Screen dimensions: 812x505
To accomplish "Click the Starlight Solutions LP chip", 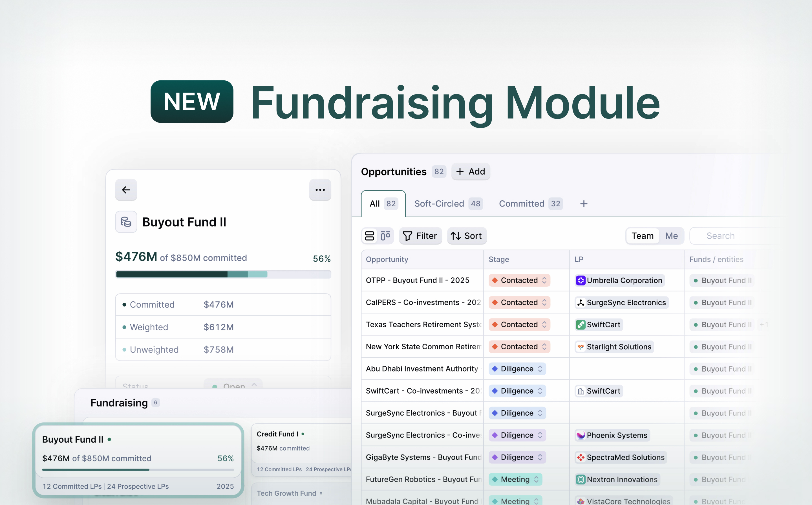I will point(614,347).
